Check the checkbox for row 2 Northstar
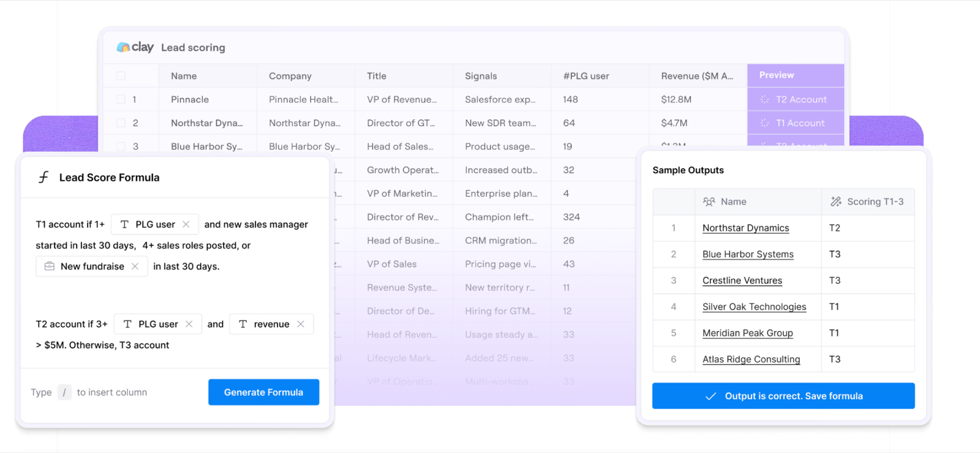980x453 pixels. (x=121, y=123)
